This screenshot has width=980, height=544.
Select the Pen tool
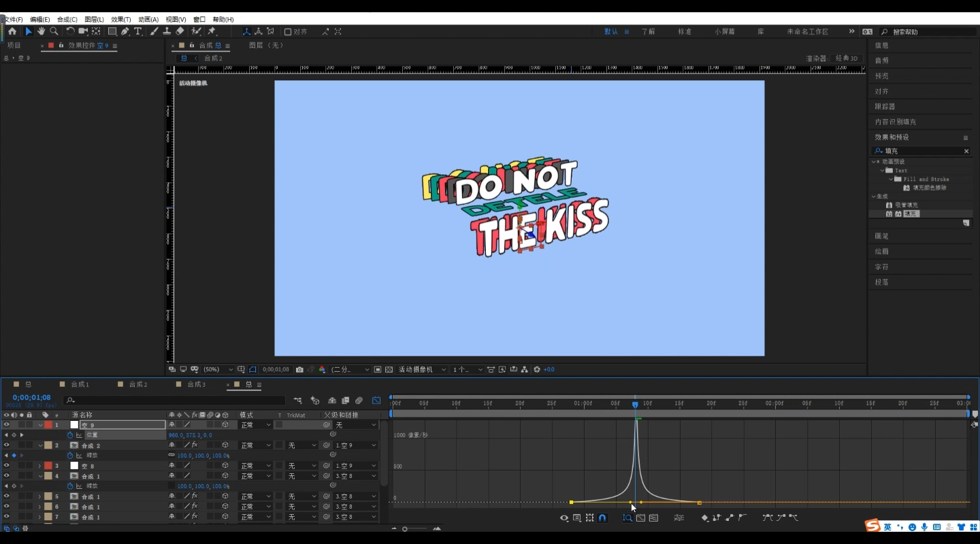125,31
